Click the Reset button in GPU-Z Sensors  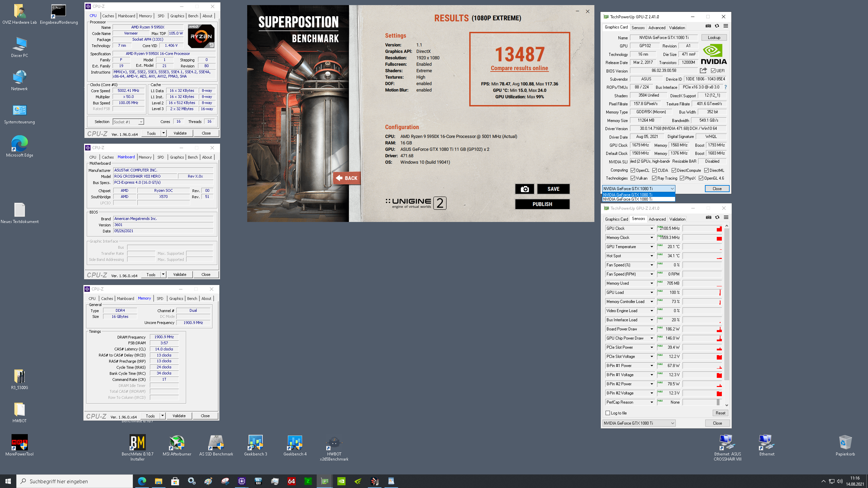720,413
